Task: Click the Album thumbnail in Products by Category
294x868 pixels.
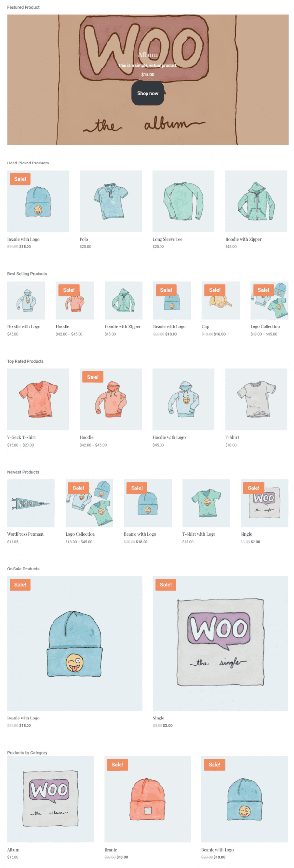Action: point(51,800)
